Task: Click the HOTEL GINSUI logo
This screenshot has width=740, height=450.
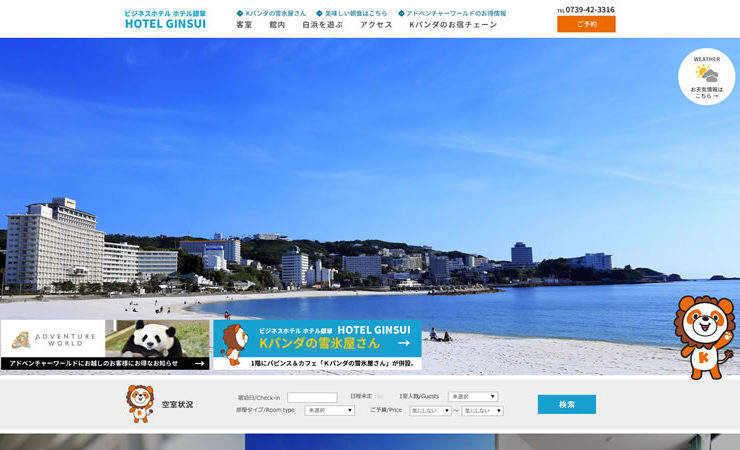Action: pos(165,19)
